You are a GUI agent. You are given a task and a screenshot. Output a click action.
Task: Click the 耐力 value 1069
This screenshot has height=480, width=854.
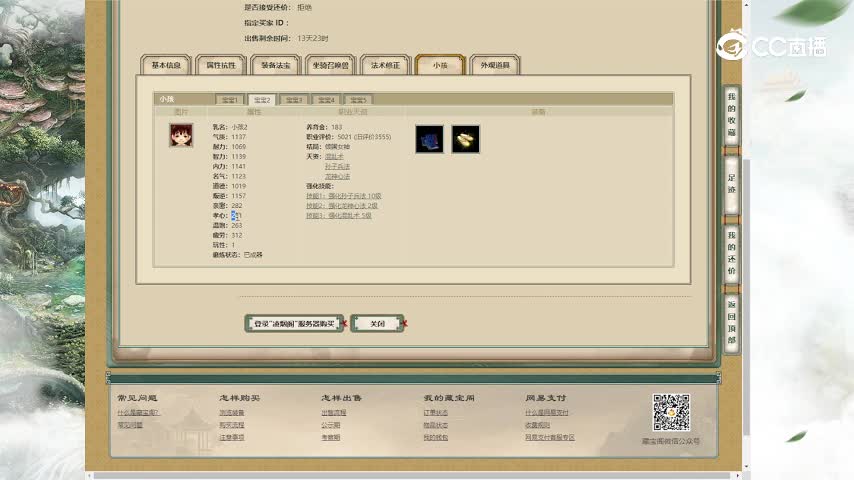coord(239,147)
